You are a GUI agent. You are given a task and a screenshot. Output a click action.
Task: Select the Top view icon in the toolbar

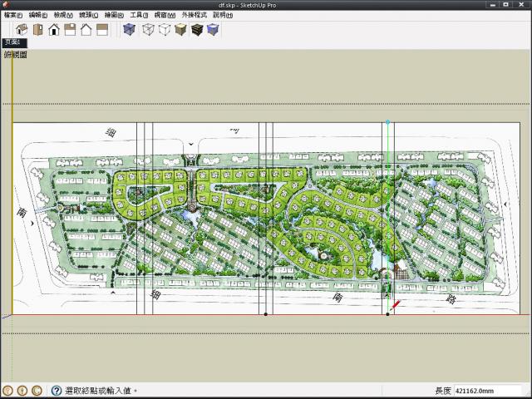tap(38, 30)
